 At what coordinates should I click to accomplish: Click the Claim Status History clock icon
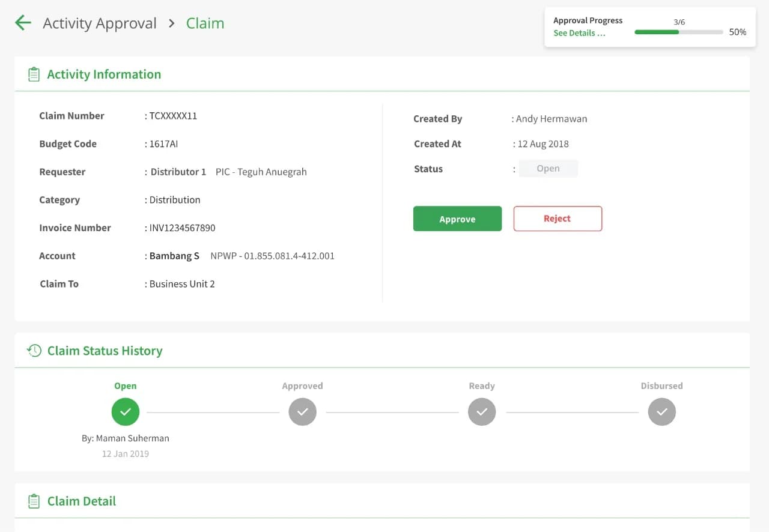point(34,351)
